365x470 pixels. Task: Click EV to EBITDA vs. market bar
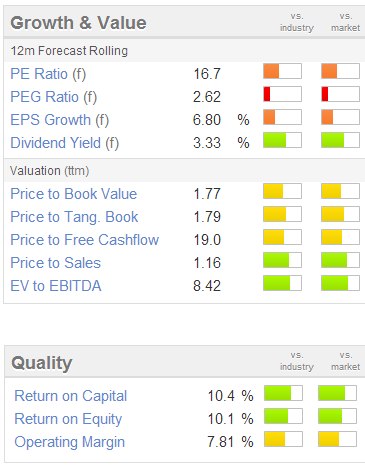click(x=340, y=283)
